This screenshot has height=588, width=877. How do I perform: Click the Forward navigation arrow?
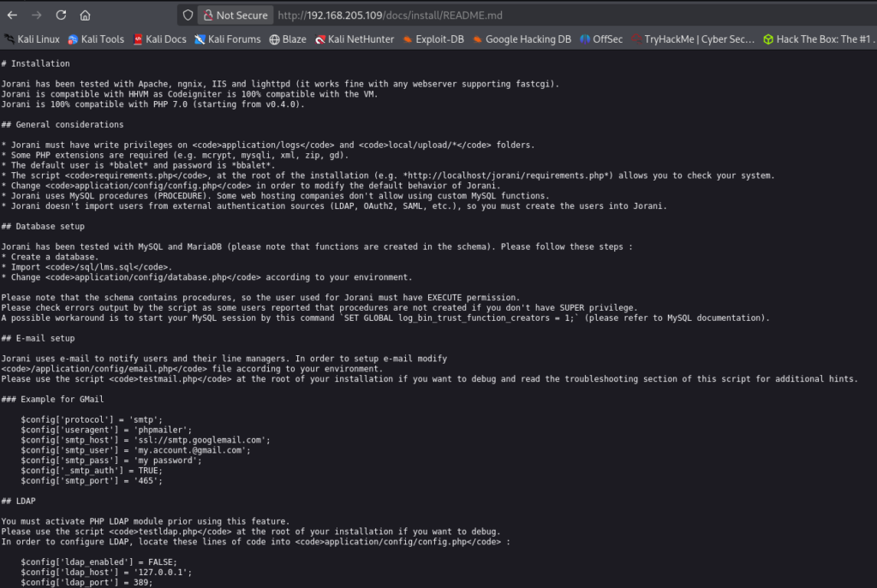(36, 15)
